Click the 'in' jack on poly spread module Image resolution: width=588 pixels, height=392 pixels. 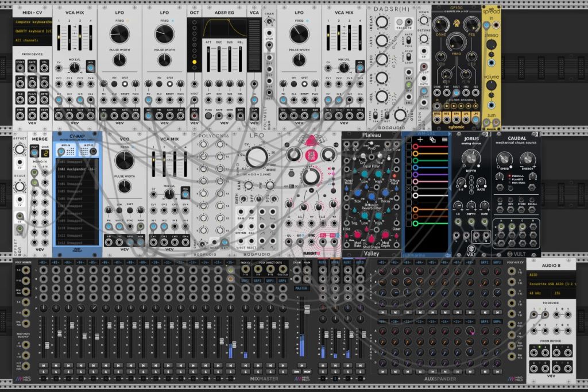pos(486,25)
